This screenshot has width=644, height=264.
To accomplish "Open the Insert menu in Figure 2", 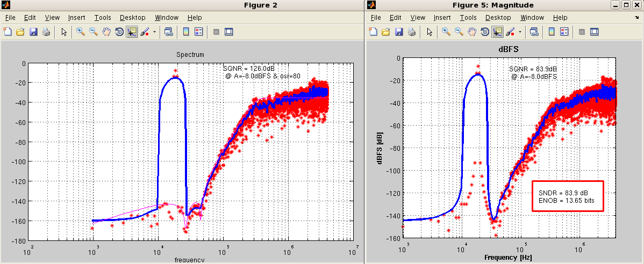I will [x=77, y=18].
